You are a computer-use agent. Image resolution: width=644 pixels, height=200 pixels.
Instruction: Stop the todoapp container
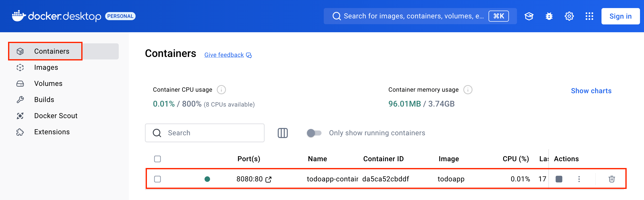[x=559, y=179]
